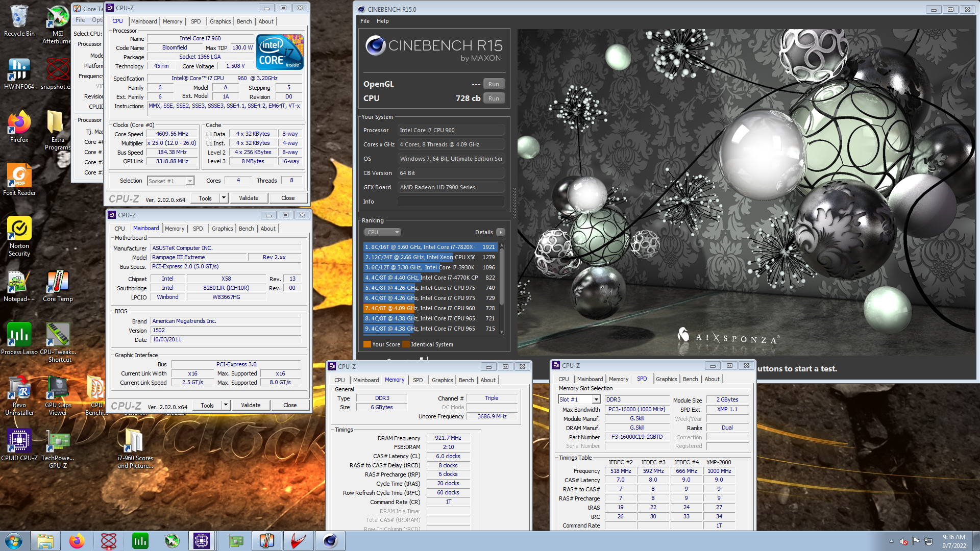Open the Help menu in Cinebench

point(383,21)
